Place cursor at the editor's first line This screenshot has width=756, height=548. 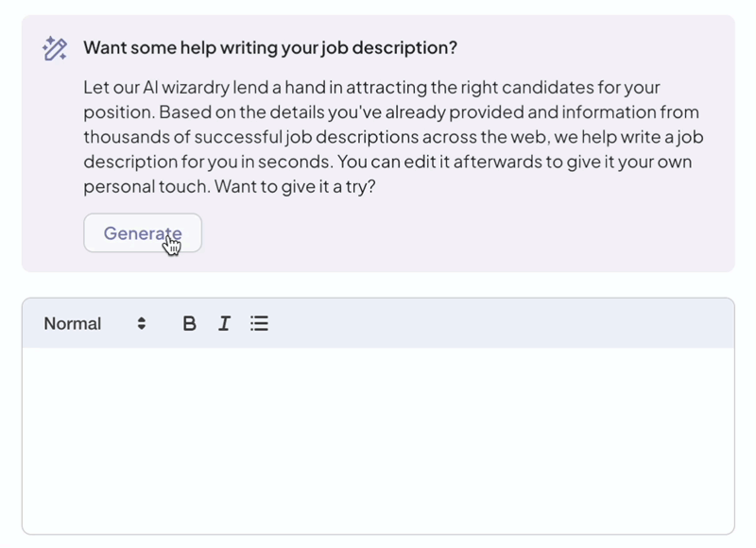(189, 368)
